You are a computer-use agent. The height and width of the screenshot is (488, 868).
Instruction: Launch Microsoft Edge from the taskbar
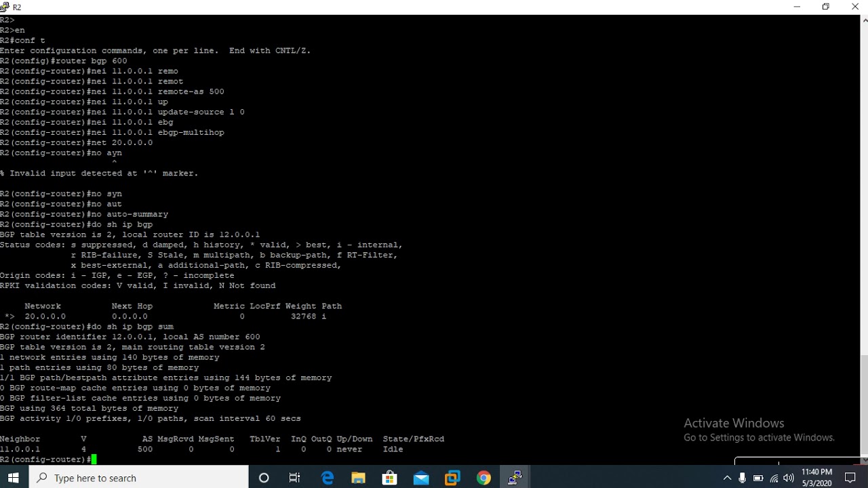pyautogui.click(x=327, y=478)
